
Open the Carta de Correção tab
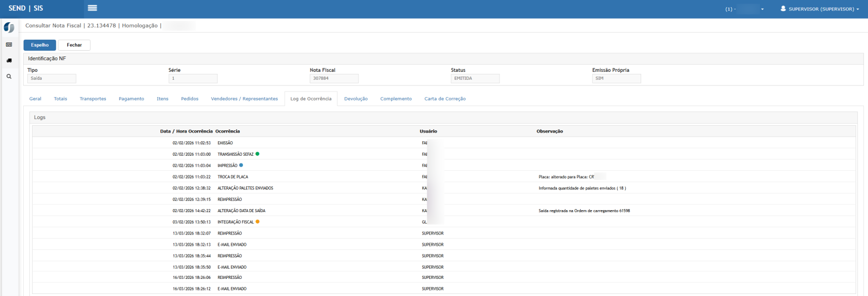click(x=445, y=99)
